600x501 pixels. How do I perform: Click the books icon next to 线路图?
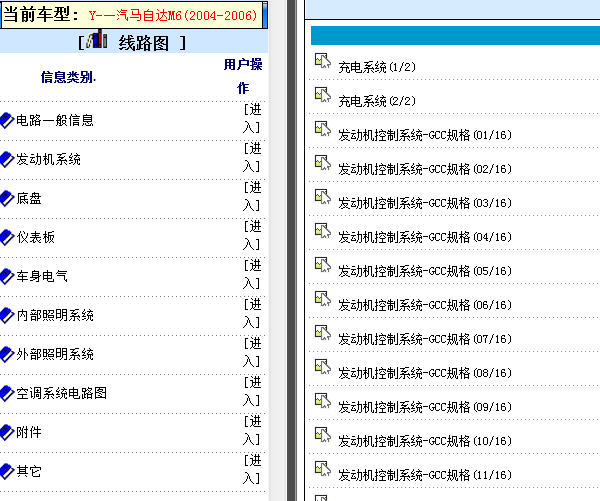[97, 39]
